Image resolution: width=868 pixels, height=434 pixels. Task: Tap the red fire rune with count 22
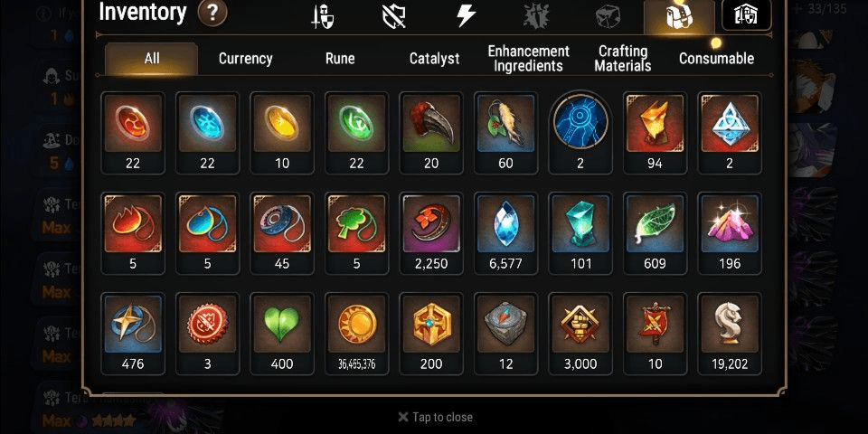[x=133, y=133]
